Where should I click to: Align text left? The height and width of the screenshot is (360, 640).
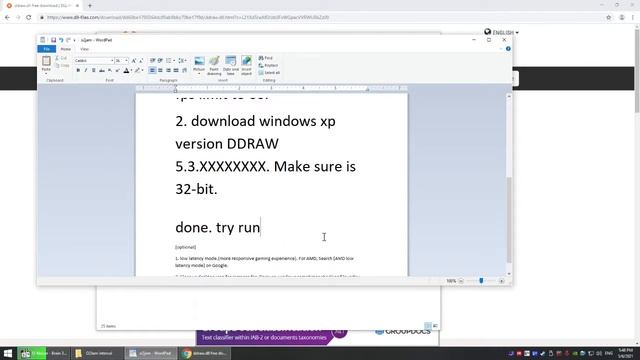152,70
